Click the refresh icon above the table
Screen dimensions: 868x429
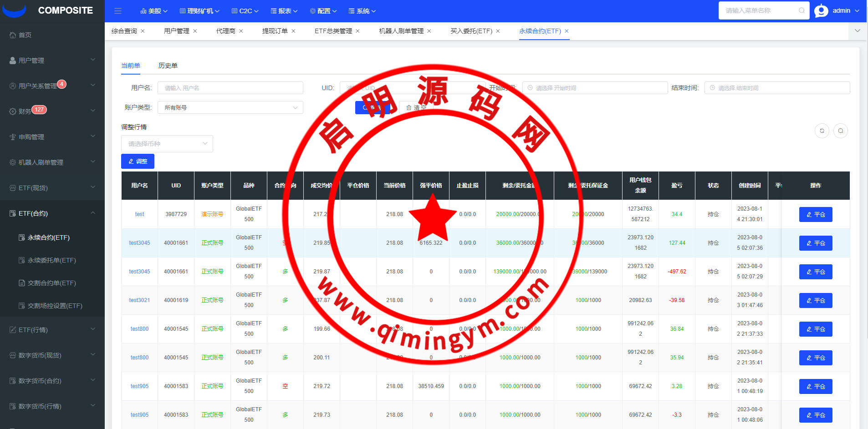click(x=822, y=131)
